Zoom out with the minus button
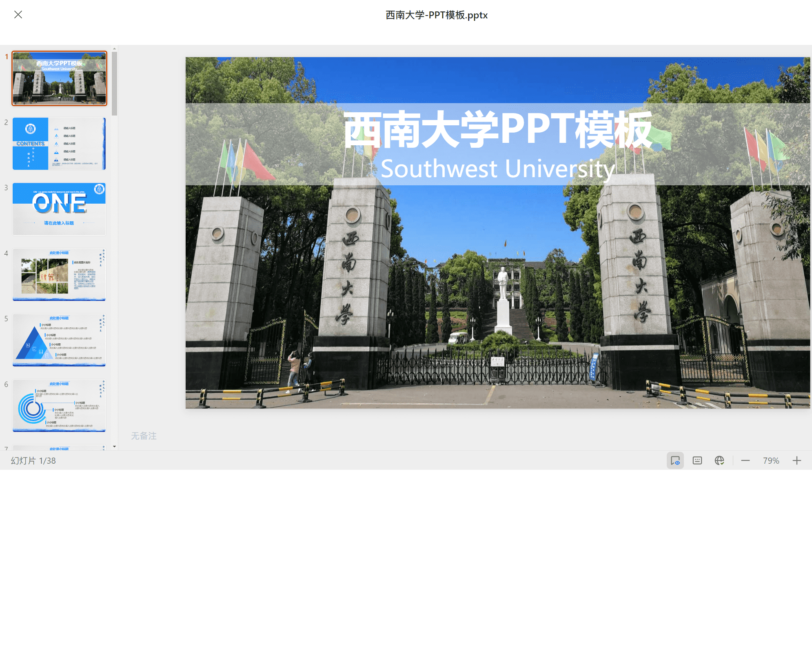Screen dimensions: 812x649 [745, 460]
